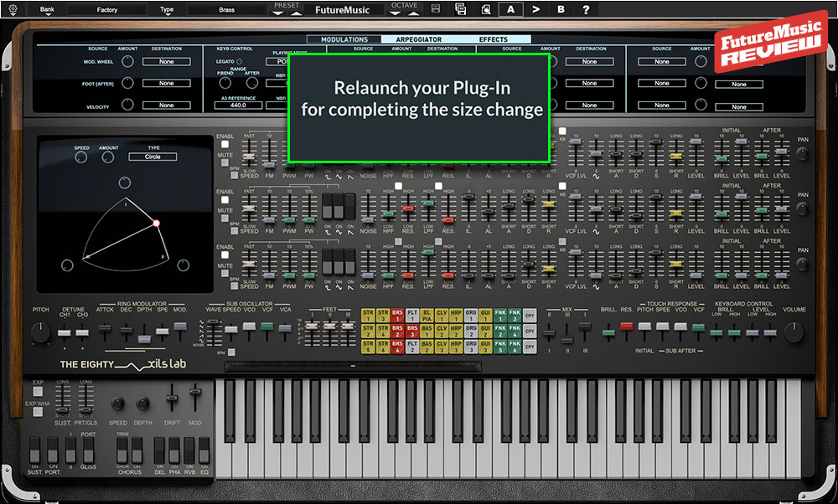Viewport: 838px width, 504px height.
Task: Click the PAN knob of first layer row
Action: coord(802,153)
